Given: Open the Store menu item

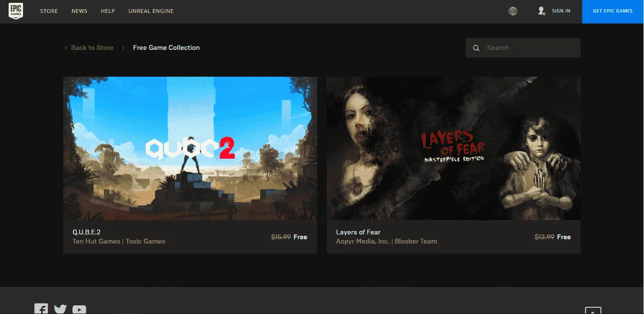Looking at the screenshot, I should pyautogui.click(x=49, y=11).
